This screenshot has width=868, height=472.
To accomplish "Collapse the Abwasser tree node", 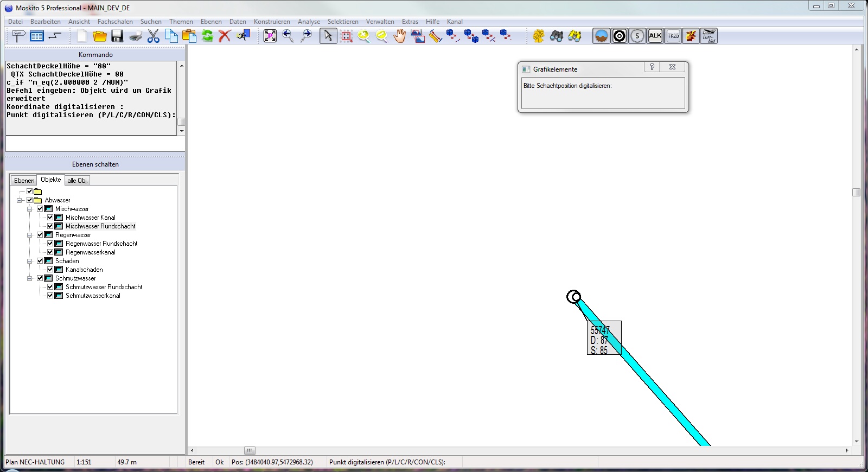I will 20,200.
